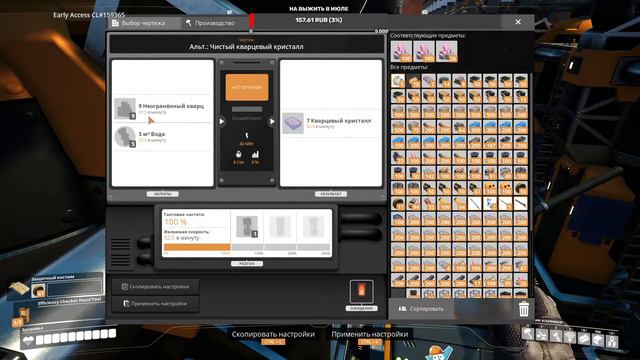Viewport: 640px width, 360px height.
Task: Click the ЗАТРАТЫ input panel label
Action: tap(162, 194)
